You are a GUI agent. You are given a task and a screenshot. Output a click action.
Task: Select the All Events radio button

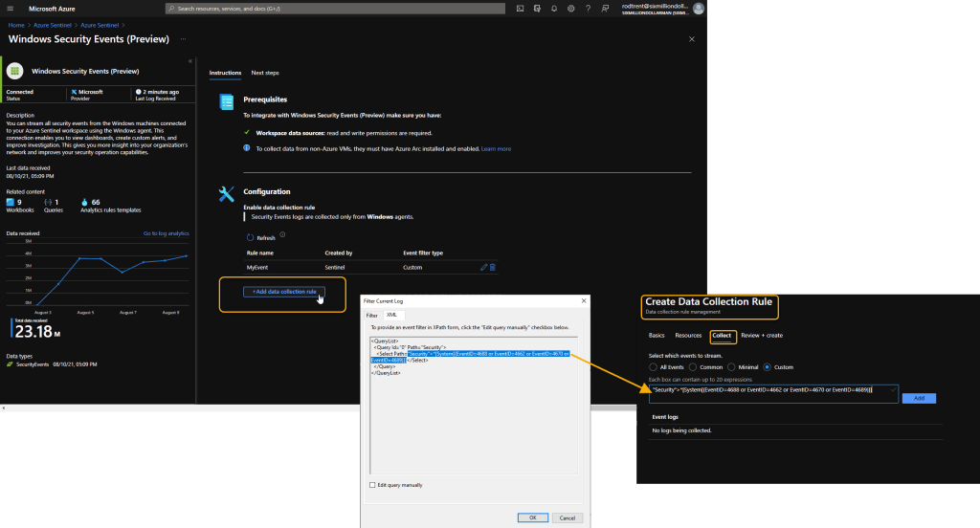pyautogui.click(x=653, y=367)
